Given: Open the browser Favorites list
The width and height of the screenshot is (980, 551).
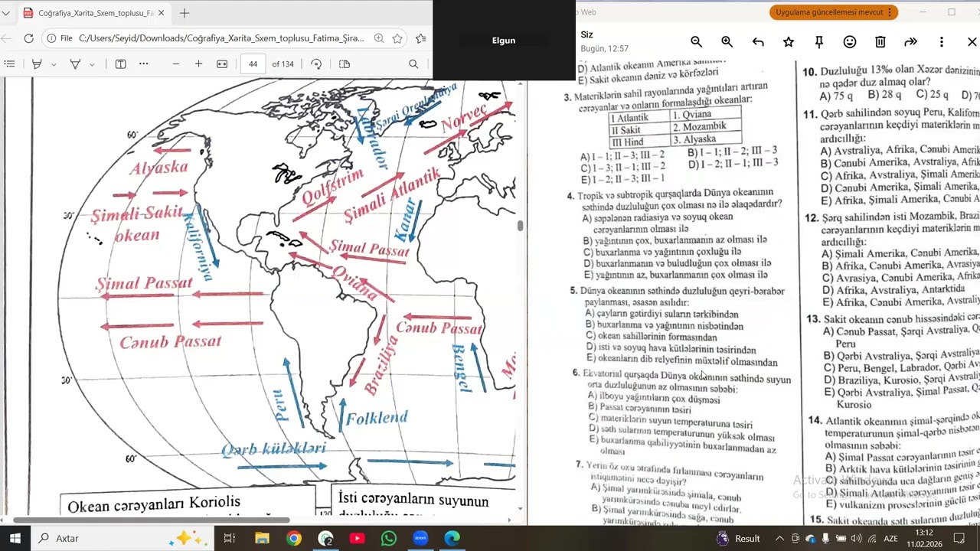Looking at the screenshot, I should pyautogui.click(x=421, y=38).
